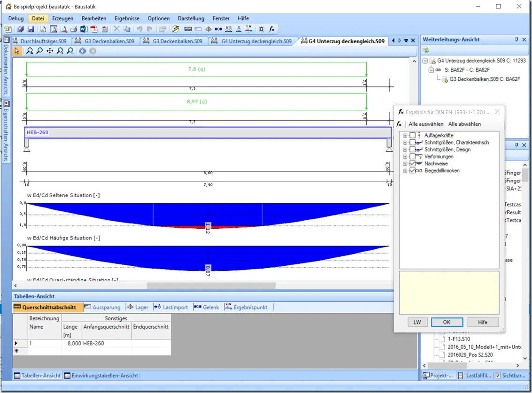
Task: Click the blue back navigation arrow
Action: point(83,51)
